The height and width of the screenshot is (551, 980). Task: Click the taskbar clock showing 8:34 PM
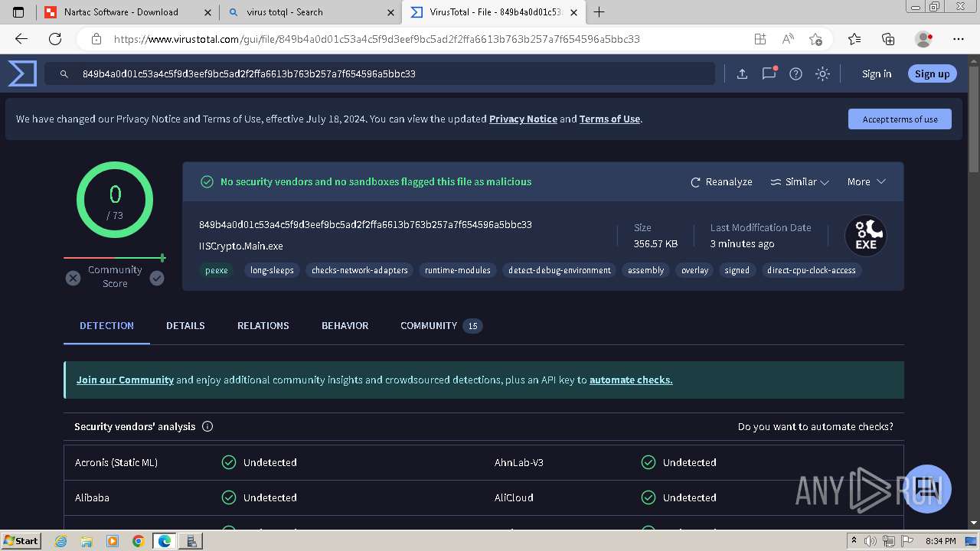[940, 541]
